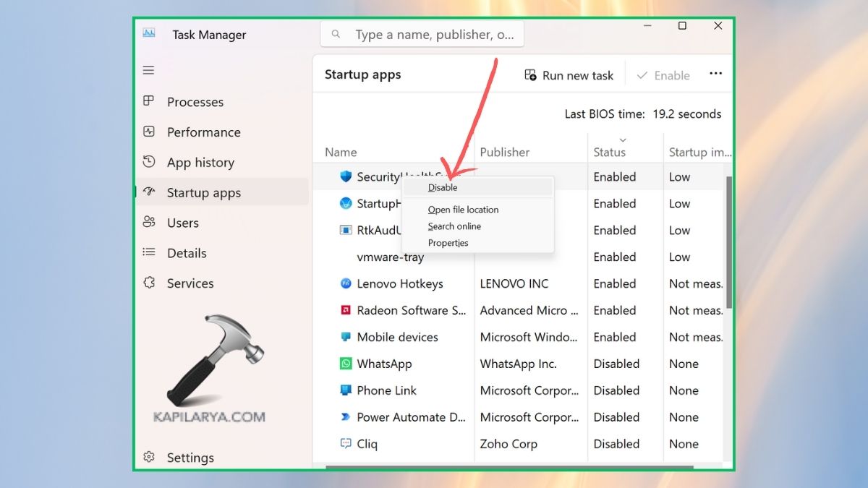Open Task Manager Settings
This screenshot has width=868, height=488.
tap(222, 458)
